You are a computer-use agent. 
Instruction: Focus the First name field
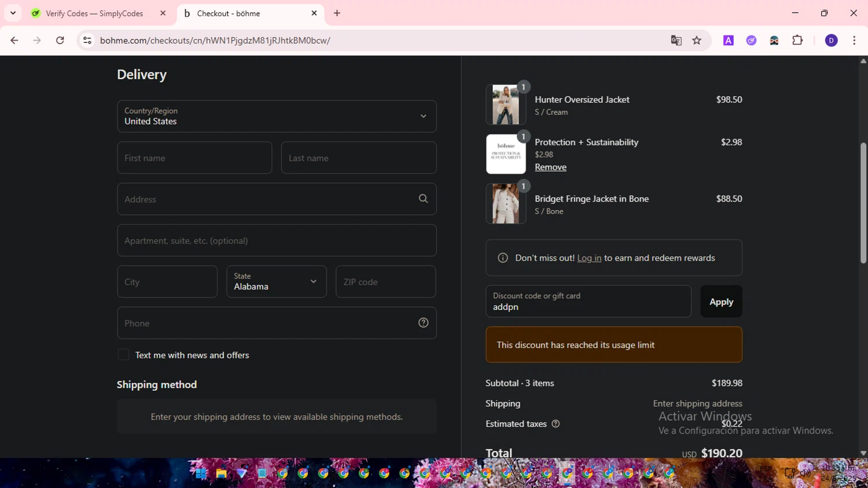pos(194,157)
